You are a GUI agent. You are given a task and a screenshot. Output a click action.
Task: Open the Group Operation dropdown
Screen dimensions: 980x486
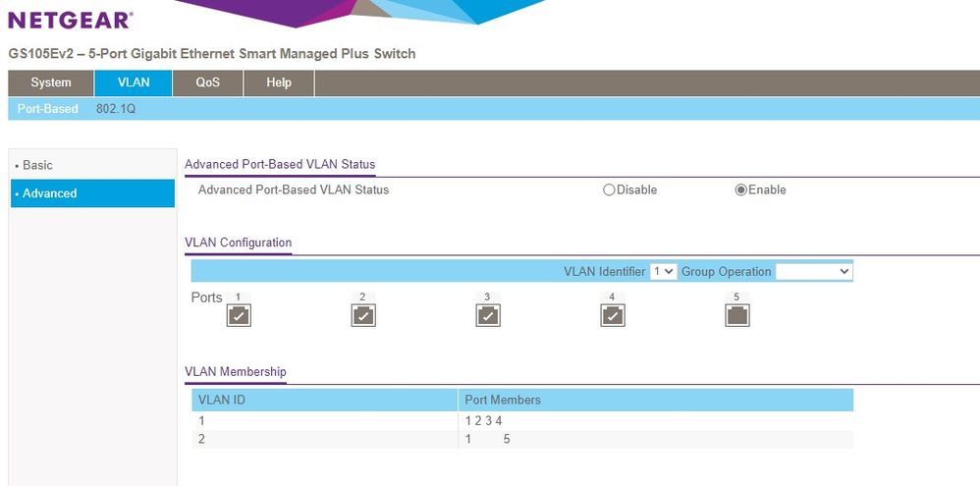(x=814, y=271)
